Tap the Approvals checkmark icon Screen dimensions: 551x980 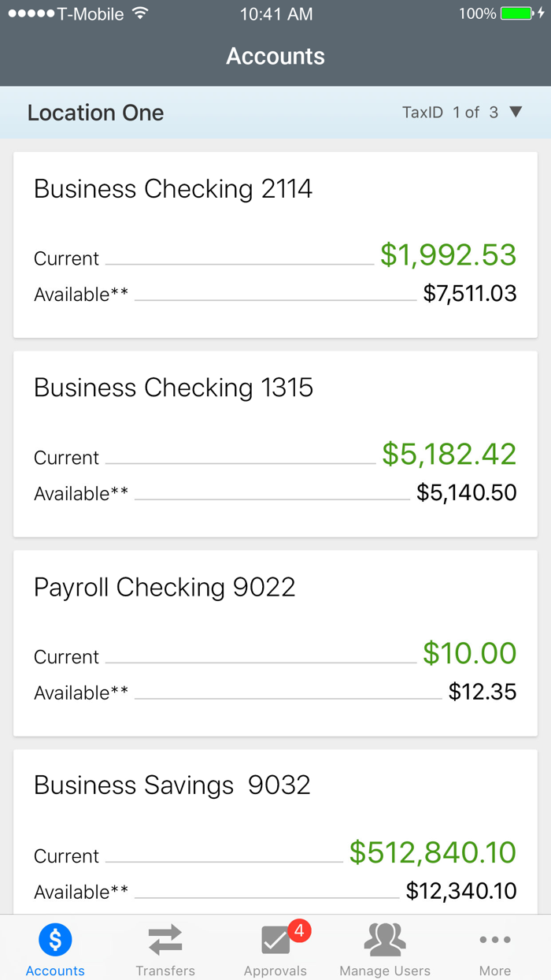275,941
